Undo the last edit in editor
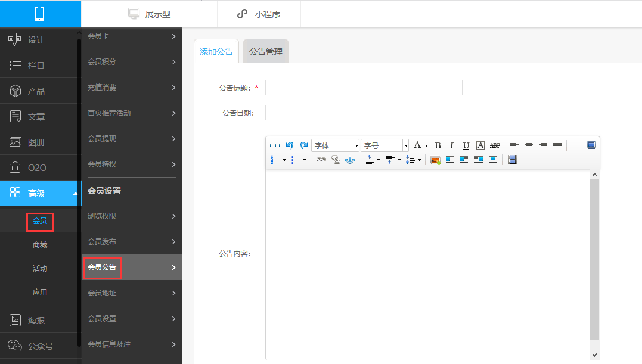The image size is (642, 364). click(x=290, y=145)
